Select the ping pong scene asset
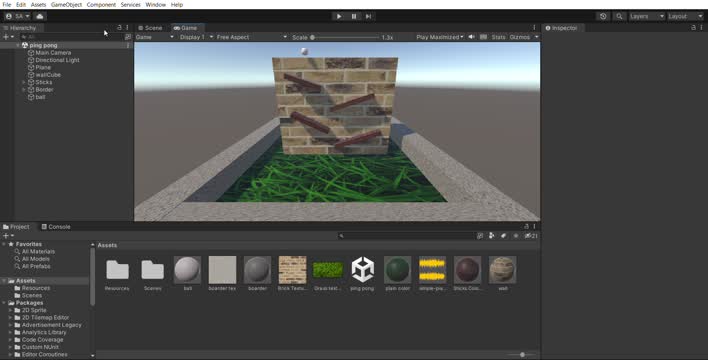The image size is (708, 360). (363, 273)
